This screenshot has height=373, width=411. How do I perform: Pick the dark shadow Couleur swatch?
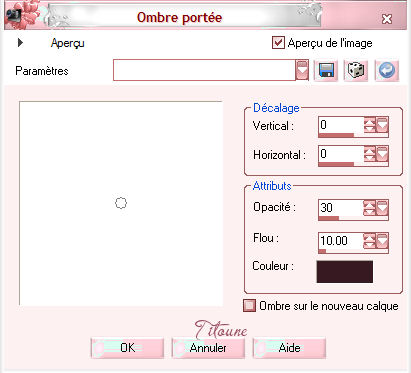[x=345, y=272]
